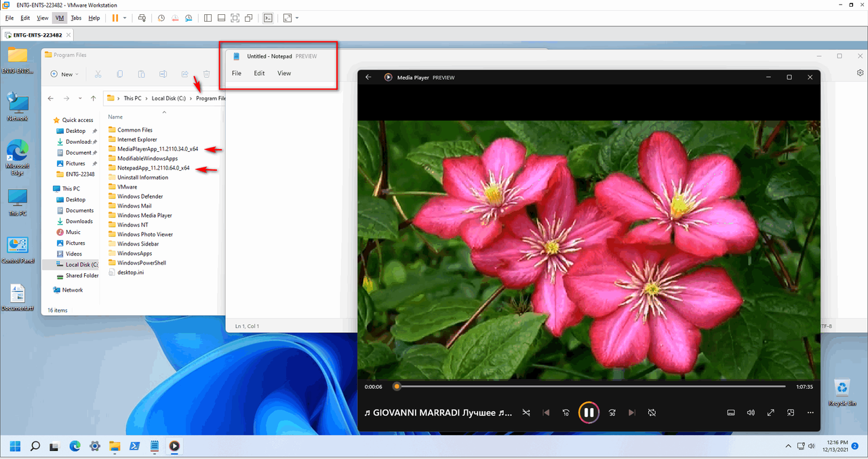Click the Media Player back arrow
The width and height of the screenshot is (868, 459).
point(368,77)
